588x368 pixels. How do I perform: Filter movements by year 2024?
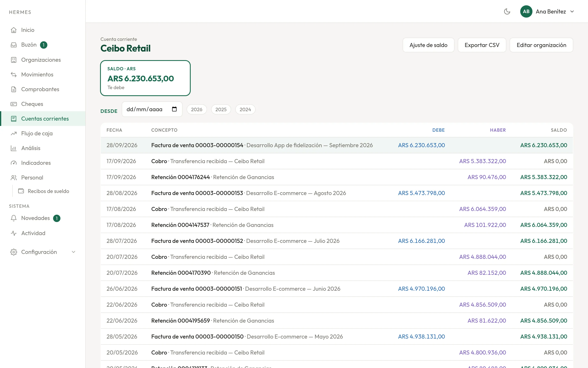[x=245, y=110]
